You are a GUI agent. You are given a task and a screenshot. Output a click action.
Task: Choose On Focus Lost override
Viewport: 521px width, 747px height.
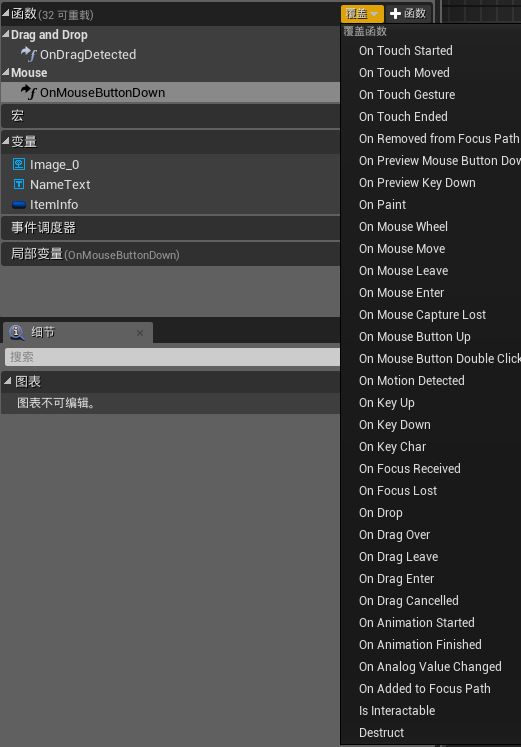coord(398,491)
